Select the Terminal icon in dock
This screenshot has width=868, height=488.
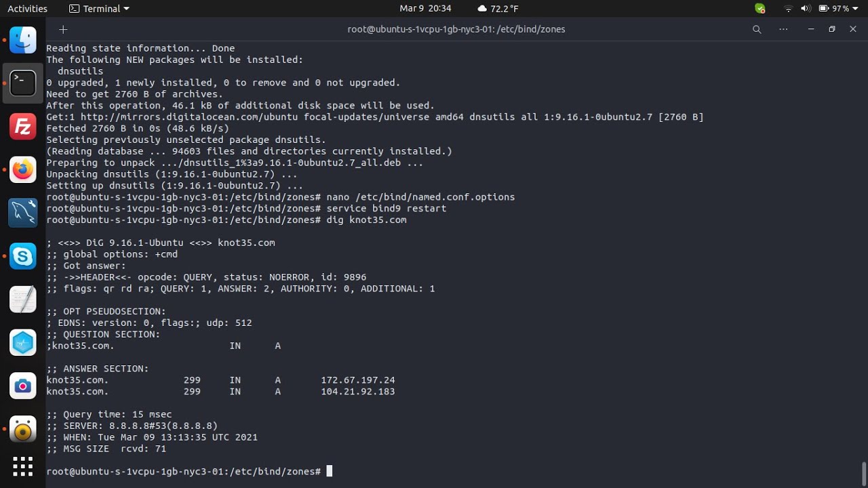point(23,83)
